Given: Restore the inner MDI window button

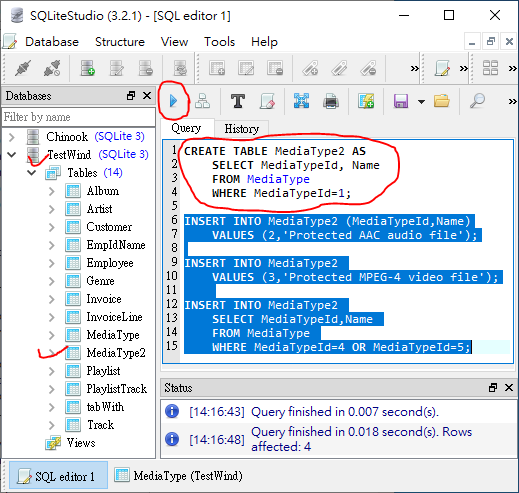Looking at the screenshot, I should click(x=490, y=42).
